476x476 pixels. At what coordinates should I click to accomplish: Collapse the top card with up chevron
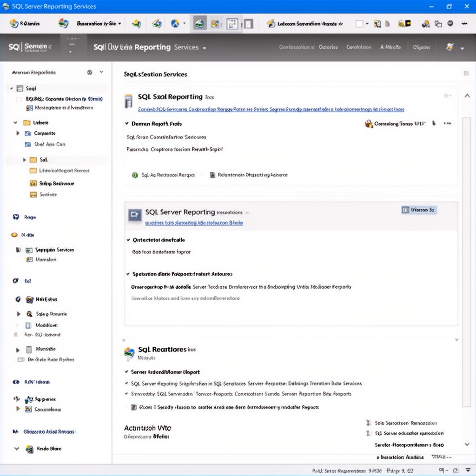click(x=467, y=96)
